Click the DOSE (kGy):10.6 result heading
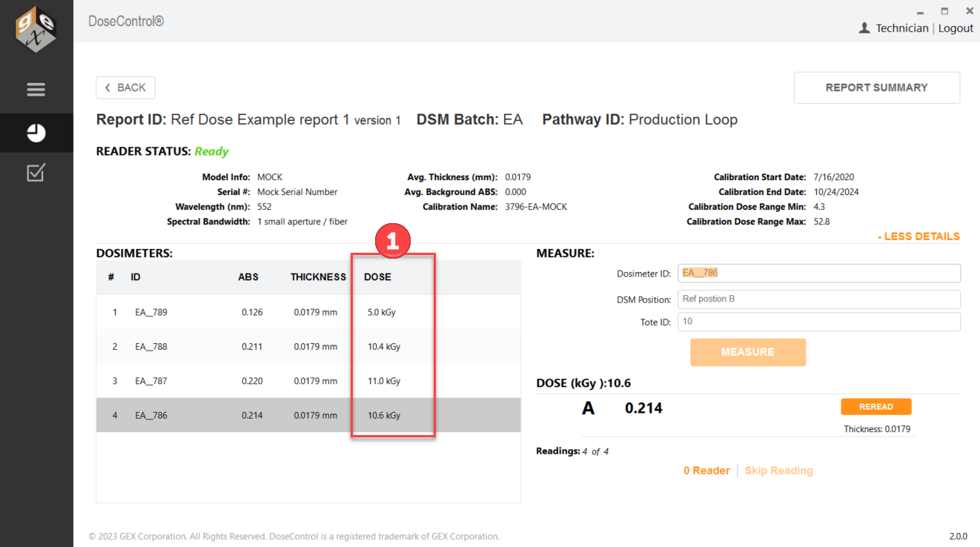The width and height of the screenshot is (980, 547). point(584,383)
